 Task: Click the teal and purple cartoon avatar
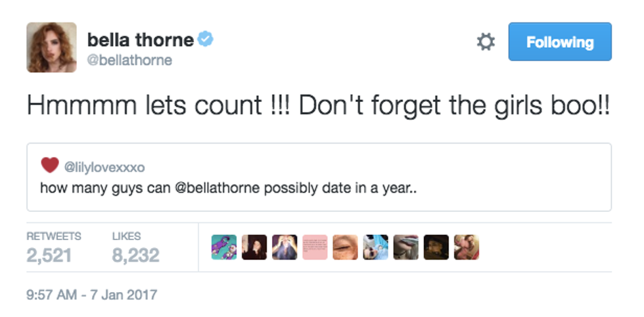[x=224, y=247]
